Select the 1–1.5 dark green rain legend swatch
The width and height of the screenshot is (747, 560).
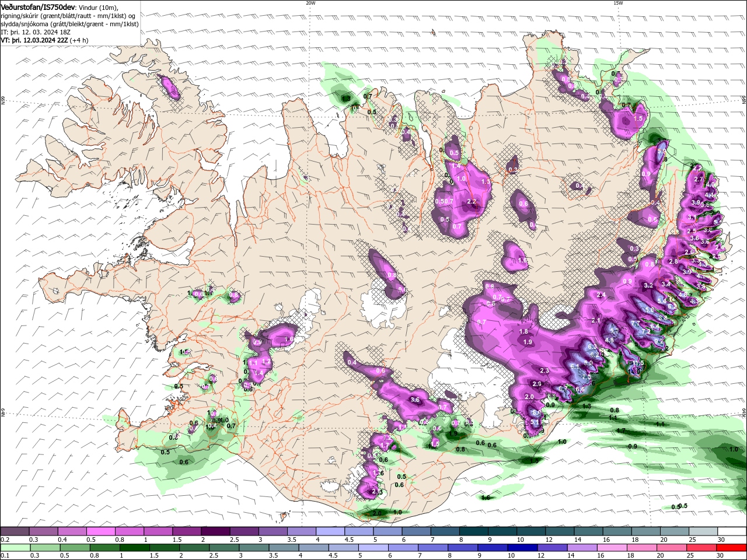pos(134,548)
